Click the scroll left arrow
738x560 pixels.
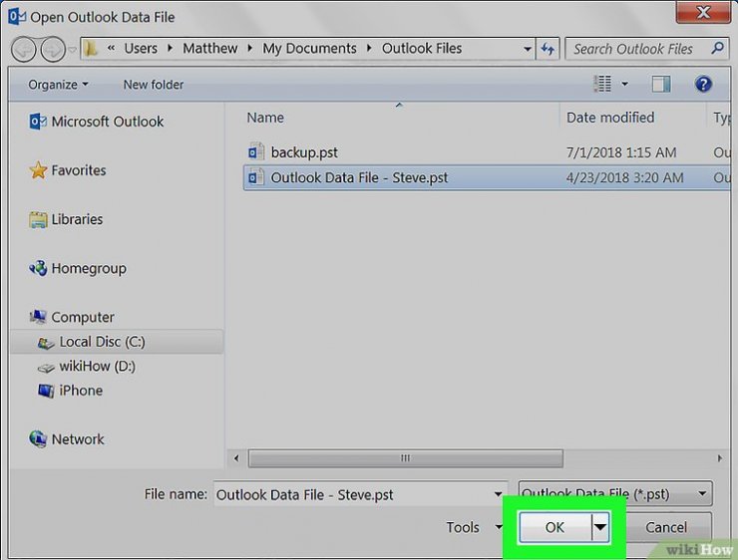pyautogui.click(x=236, y=458)
